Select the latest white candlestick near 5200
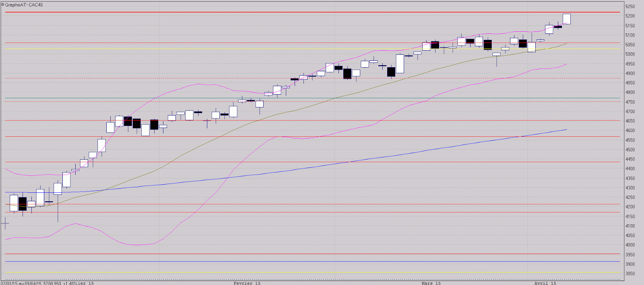The image size is (644, 285). coord(567,19)
